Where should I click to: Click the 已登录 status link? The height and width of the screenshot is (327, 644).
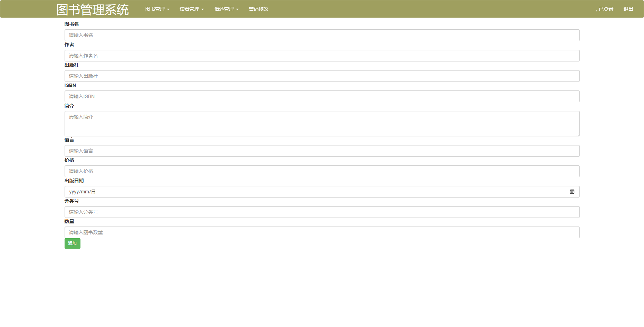coord(605,9)
